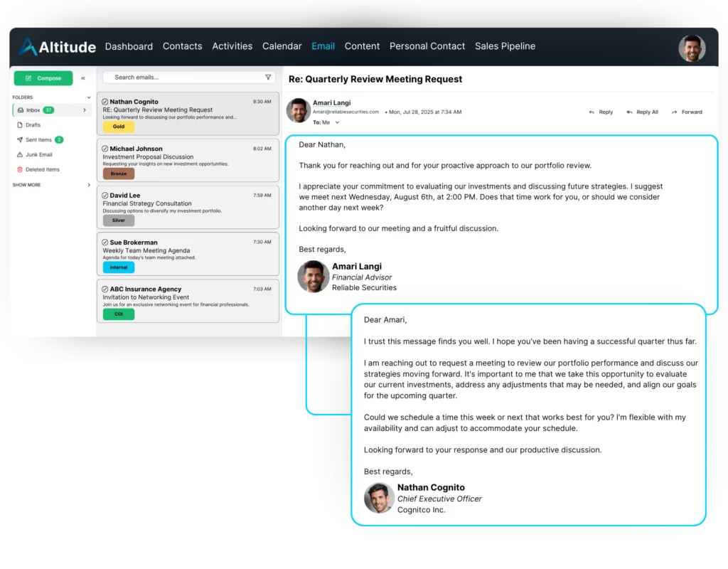Open the Sent Items folder
The height and width of the screenshot is (569, 728).
click(38, 140)
